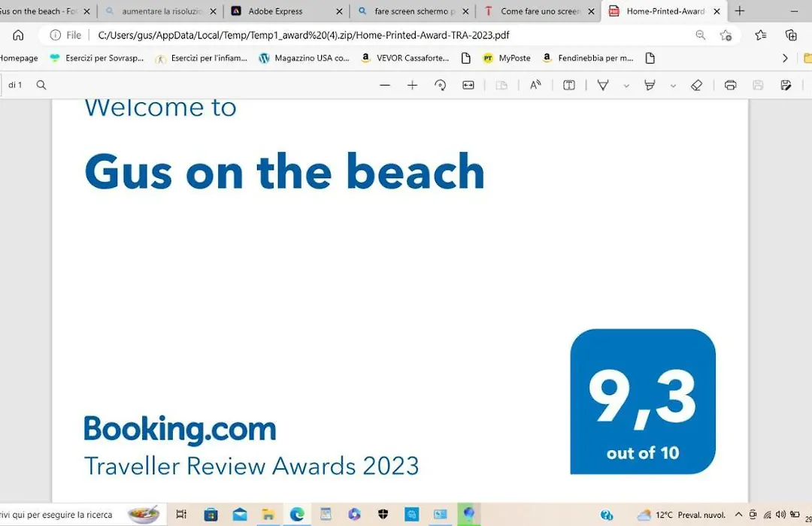
Task: Open network settings from system tray
Action: click(767, 515)
